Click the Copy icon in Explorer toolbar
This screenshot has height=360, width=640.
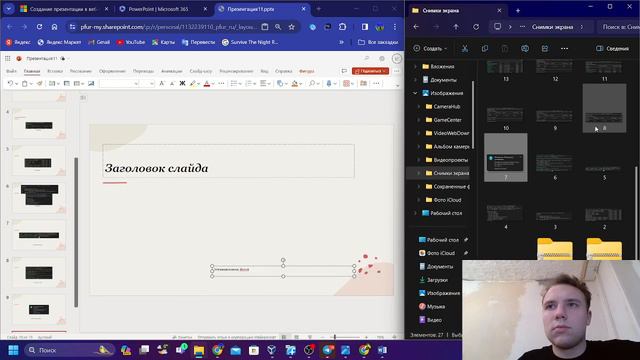point(484,49)
